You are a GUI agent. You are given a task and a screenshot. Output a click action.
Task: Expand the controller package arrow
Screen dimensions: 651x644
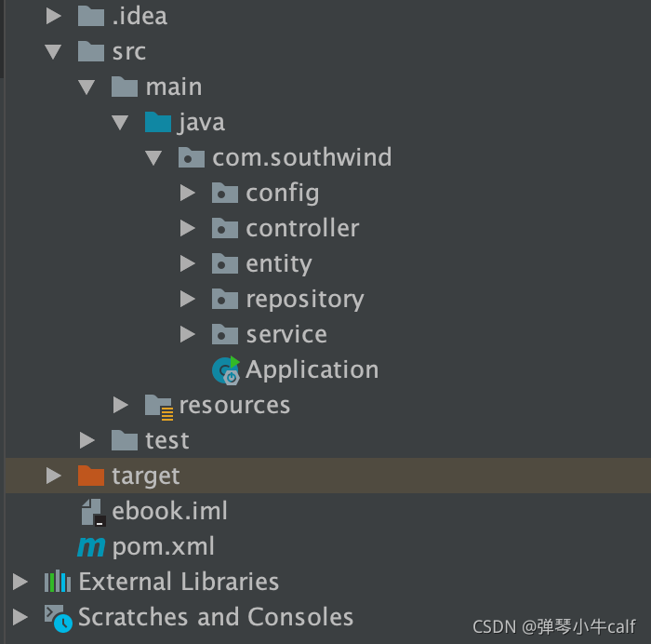188,228
